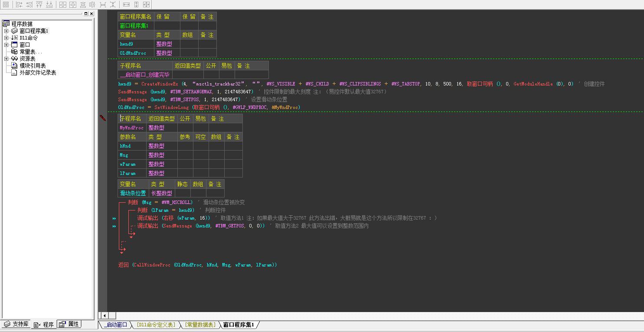Expand the Dll命令 tree node
Image resolution: width=644 pixels, height=332 pixels.
click(7, 38)
